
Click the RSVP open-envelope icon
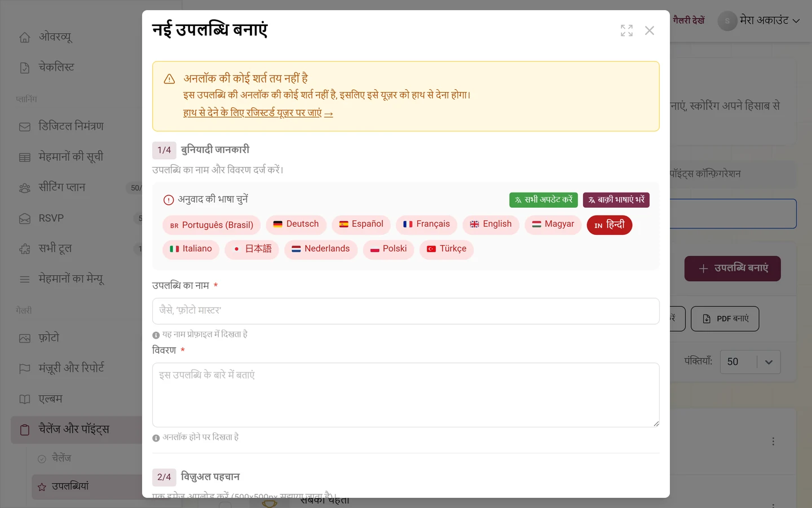[x=25, y=218]
